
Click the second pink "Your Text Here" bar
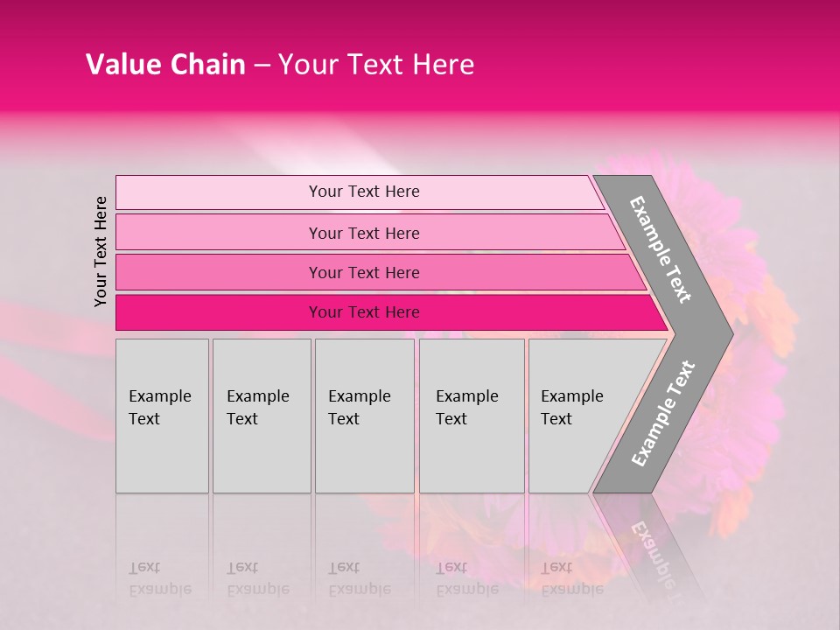[x=363, y=233]
